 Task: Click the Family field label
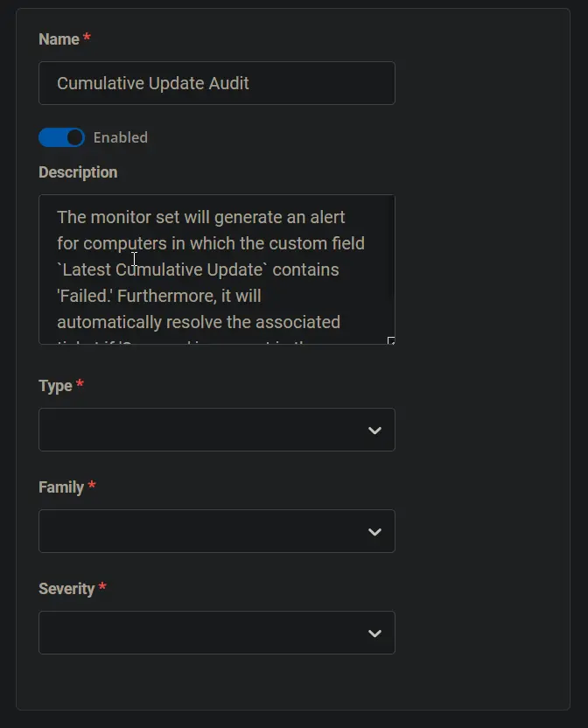pyautogui.click(x=61, y=487)
